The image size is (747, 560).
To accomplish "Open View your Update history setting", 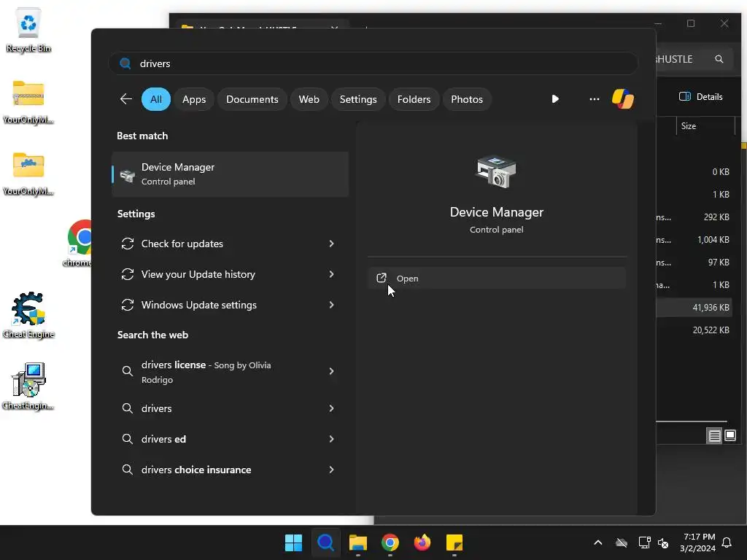I will [230, 274].
